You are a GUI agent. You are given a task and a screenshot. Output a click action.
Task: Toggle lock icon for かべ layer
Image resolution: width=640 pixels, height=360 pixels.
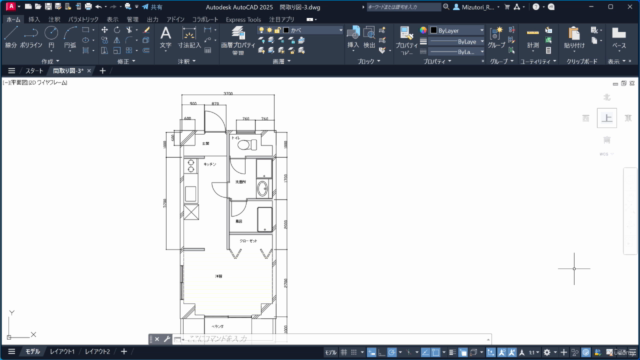(278, 30)
